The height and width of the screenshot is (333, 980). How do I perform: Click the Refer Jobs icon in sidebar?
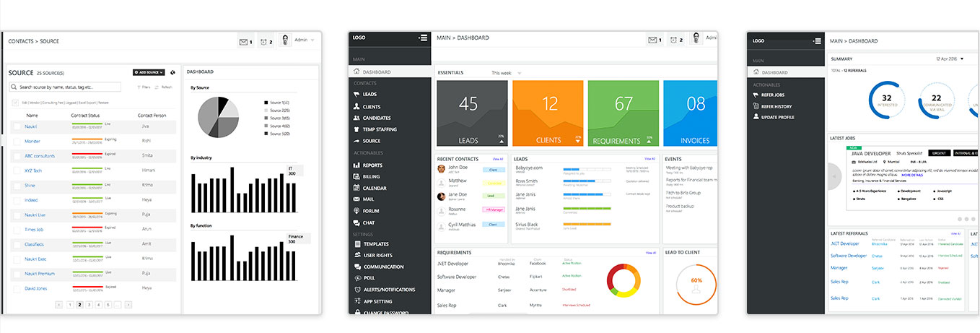(756, 95)
